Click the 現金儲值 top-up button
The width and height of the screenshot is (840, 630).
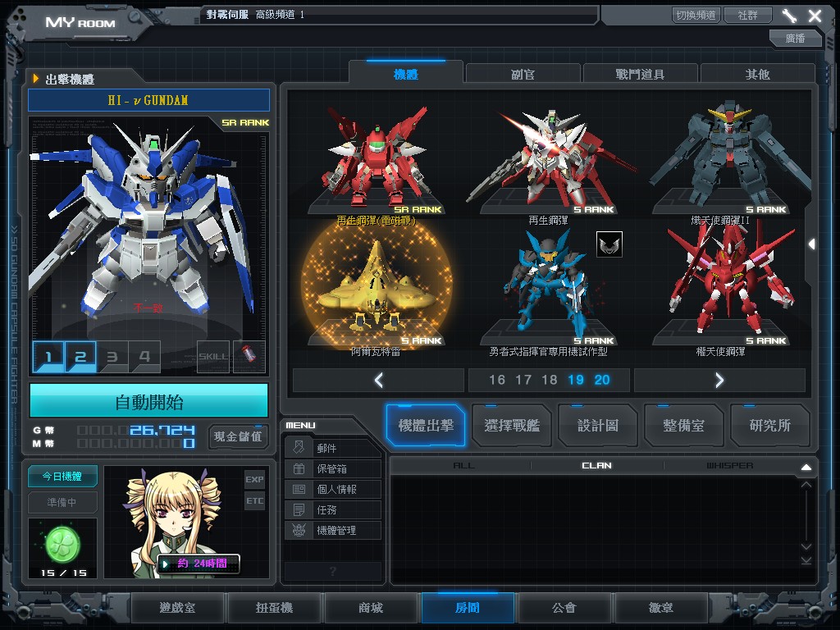238,436
